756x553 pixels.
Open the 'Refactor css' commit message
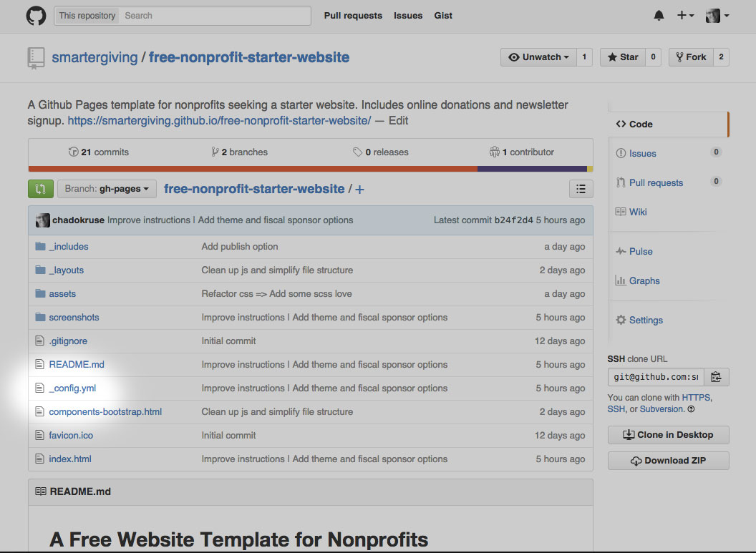coord(277,294)
